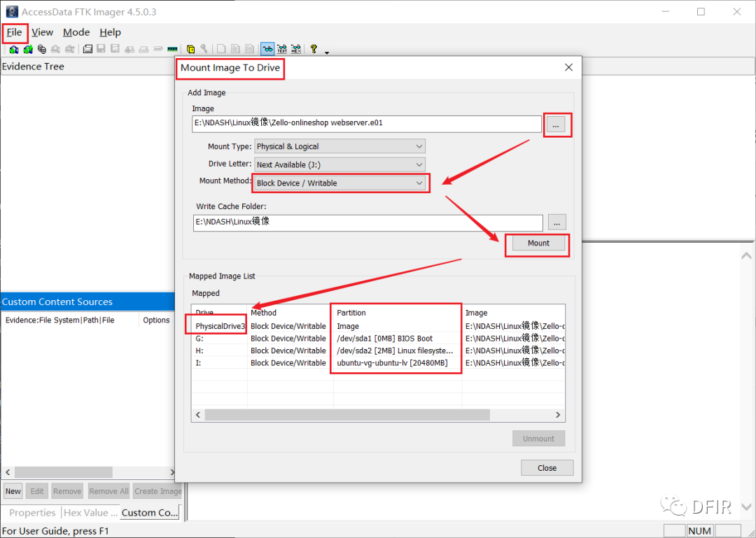
Task: Switch viewer to HEX mode icon
Action: [x=296, y=49]
